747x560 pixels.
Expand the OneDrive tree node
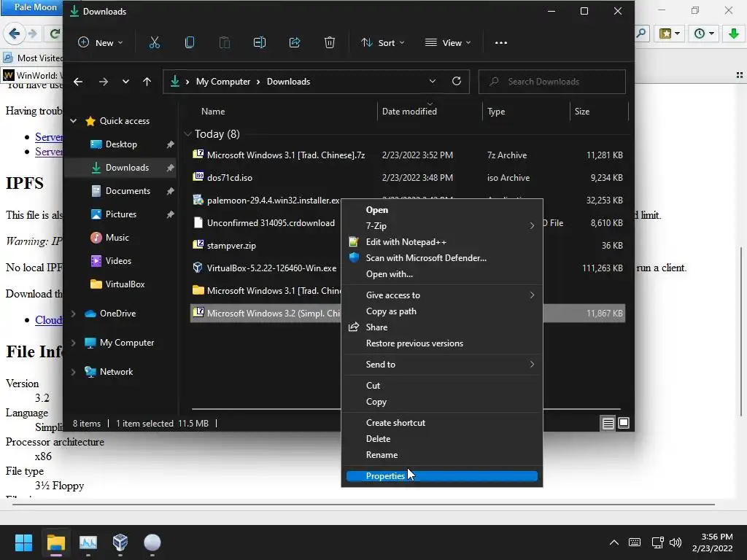click(x=74, y=314)
